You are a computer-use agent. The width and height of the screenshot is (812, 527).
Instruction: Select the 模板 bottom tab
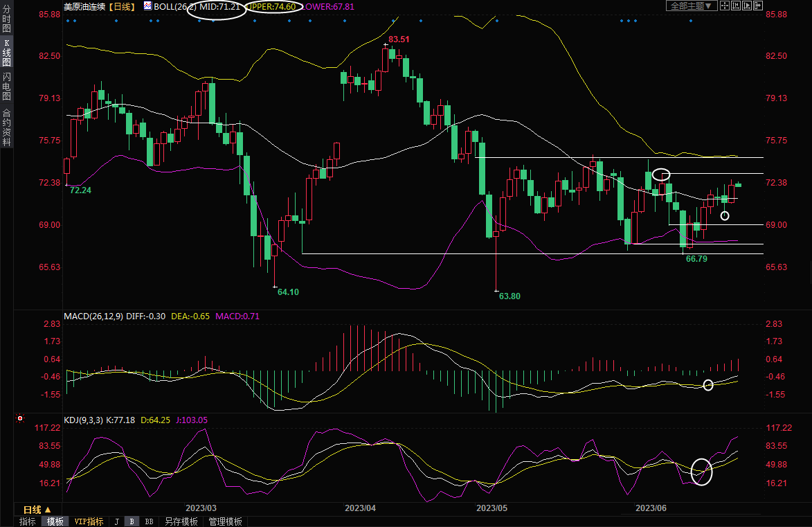pyautogui.click(x=55, y=521)
